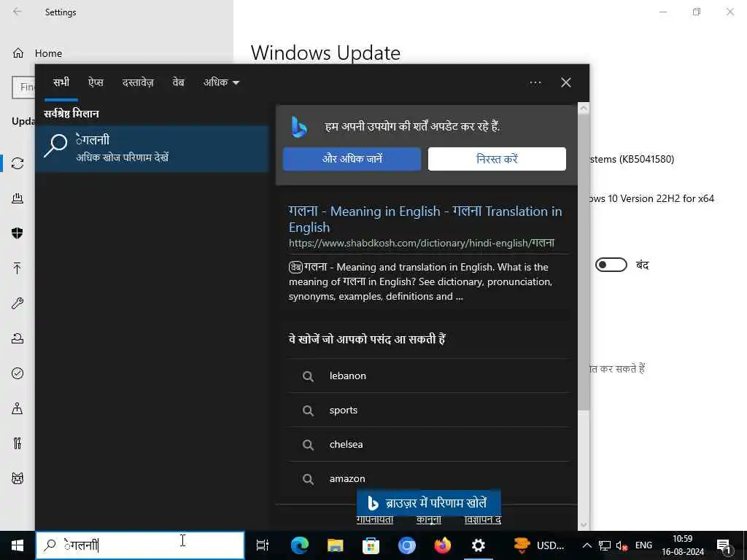Open Delivery Optimization icon in Settings sidebar
Screen dimensions: 747x560
[18, 198]
